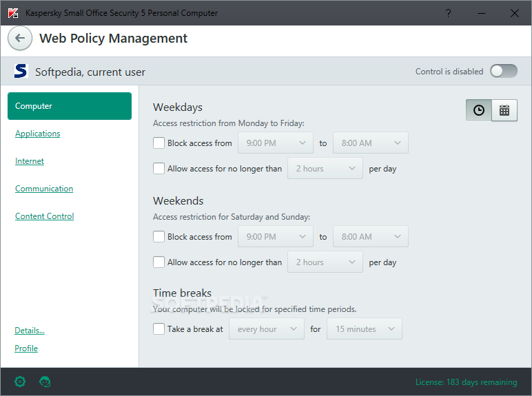Click the Profile link

coord(26,348)
